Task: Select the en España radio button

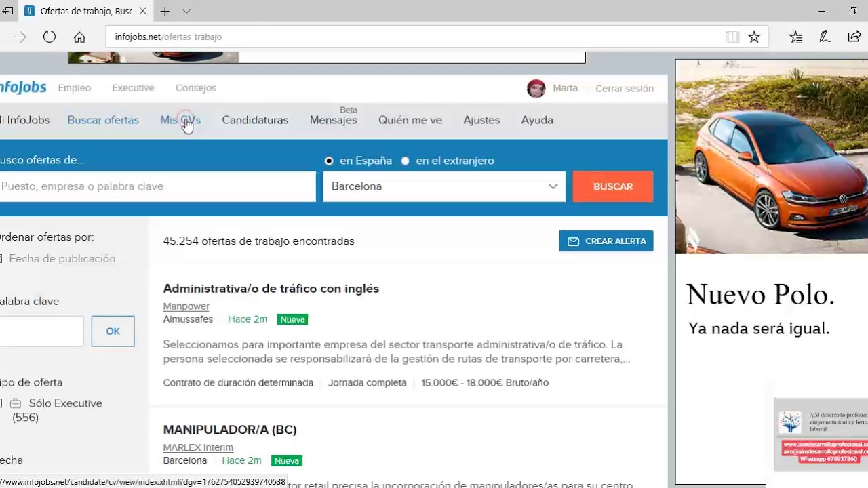Action: 329,161
